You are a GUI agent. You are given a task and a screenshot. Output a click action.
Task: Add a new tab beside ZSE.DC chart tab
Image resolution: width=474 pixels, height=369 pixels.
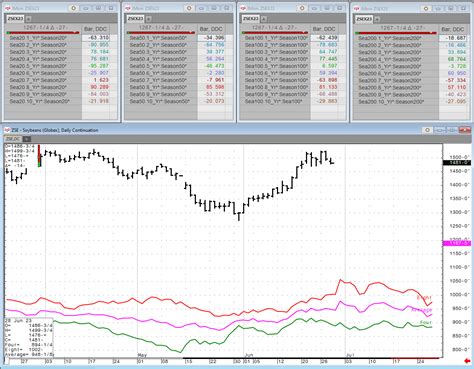pyautogui.click(x=27, y=139)
